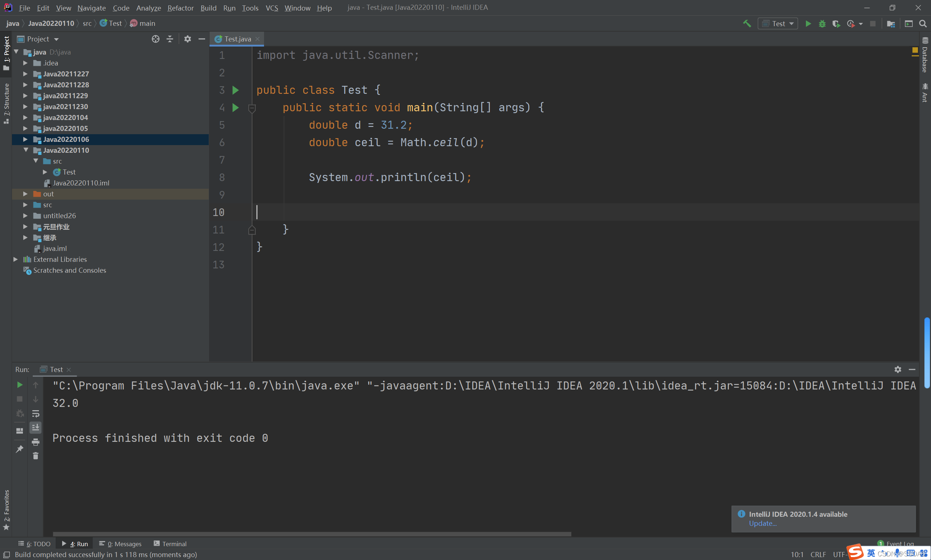The image size is (931, 560).
Task: Toggle Project side tool window tab
Action: coord(6,53)
